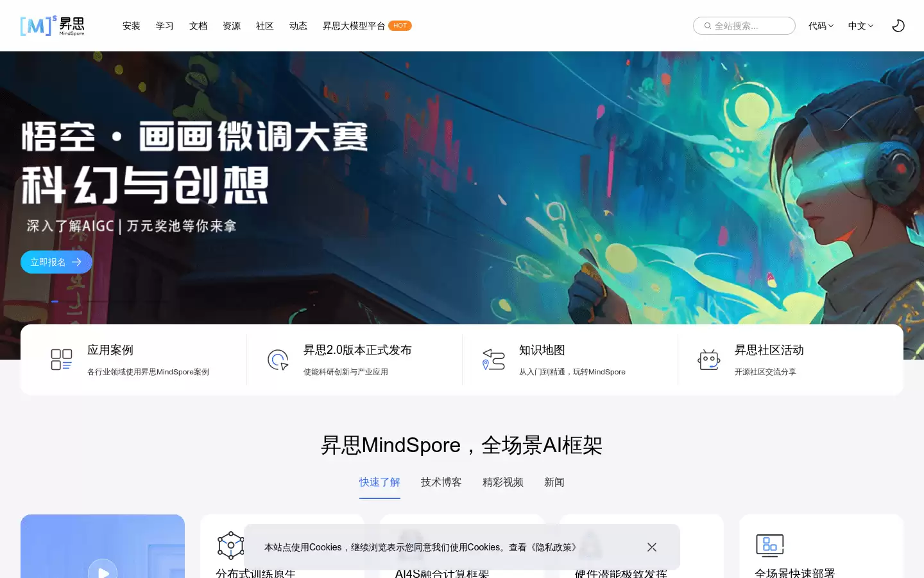The height and width of the screenshot is (578, 924).
Task: Open the 动态 menu
Action: [x=298, y=26]
